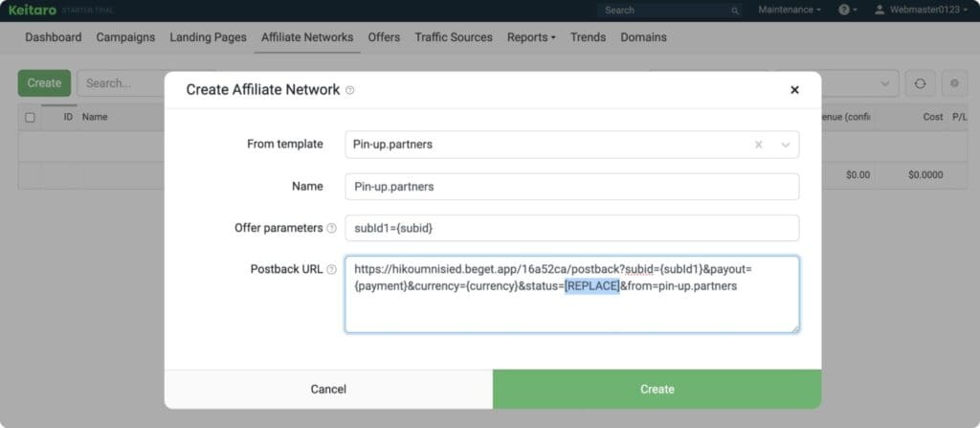Click into the Name input field
Image resolution: width=980 pixels, height=428 pixels.
tap(571, 187)
